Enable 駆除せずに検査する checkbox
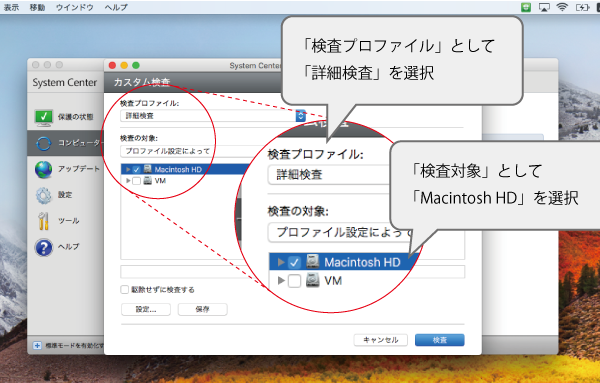600x383 pixels. pyautogui.click(x=124, y=290)
